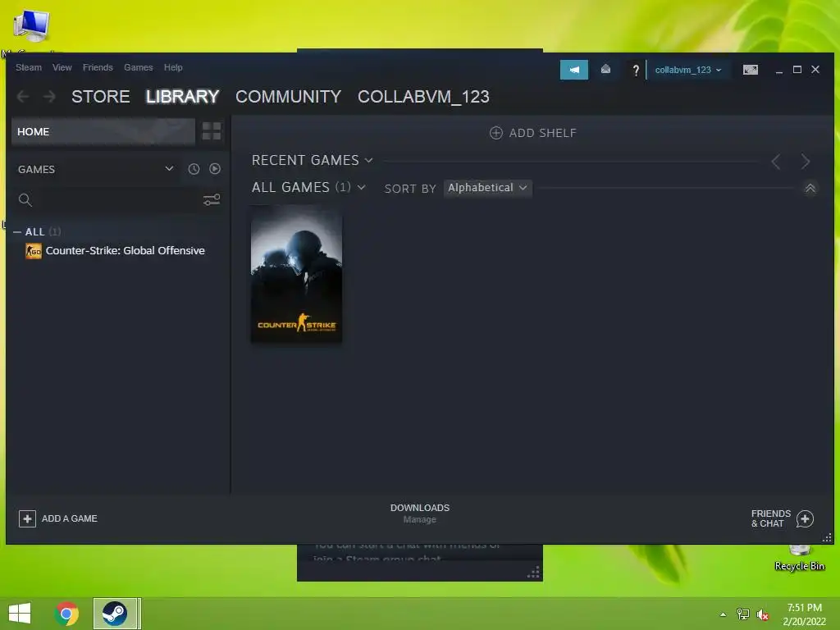Click the ADD SHELF label
840x630 pixels.
click(543, 133)
